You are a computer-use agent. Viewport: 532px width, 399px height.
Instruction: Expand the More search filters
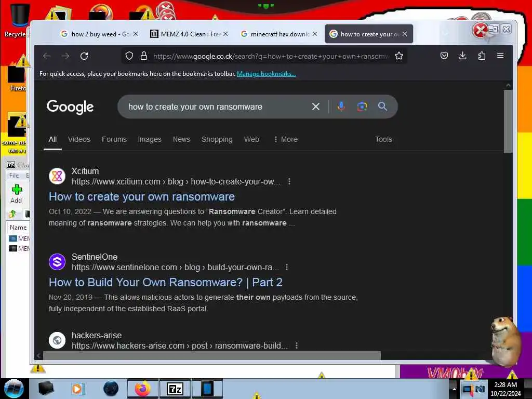(286, 139)
